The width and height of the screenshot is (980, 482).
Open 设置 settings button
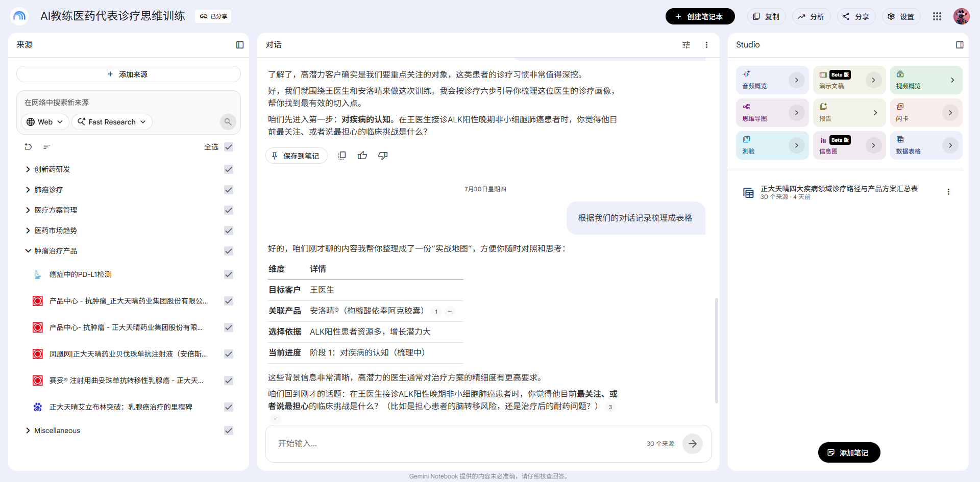(x=901, y=16)
